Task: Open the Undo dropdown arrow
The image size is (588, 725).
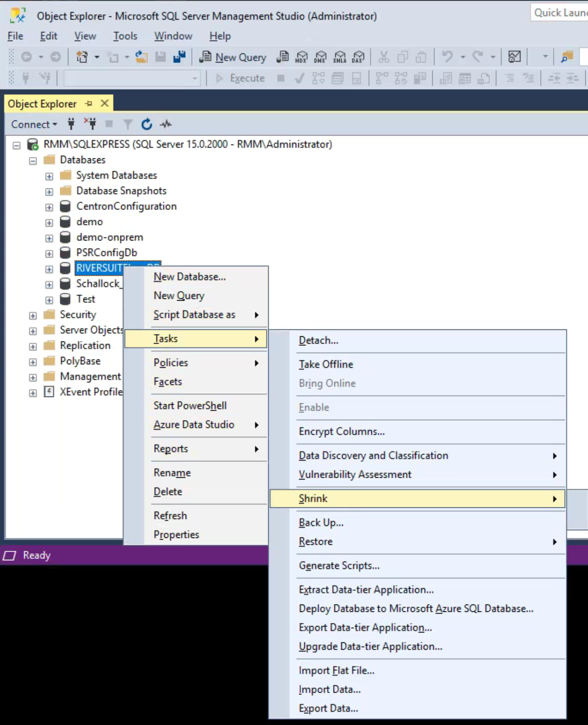Action: point(463,57)
